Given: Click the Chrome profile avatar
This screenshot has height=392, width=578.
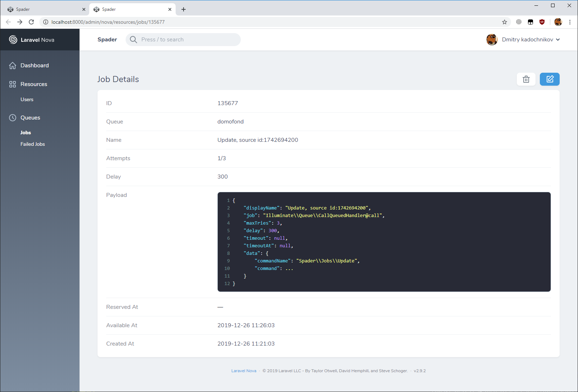Looking at the screenshot, I should [x=558, y=22].
